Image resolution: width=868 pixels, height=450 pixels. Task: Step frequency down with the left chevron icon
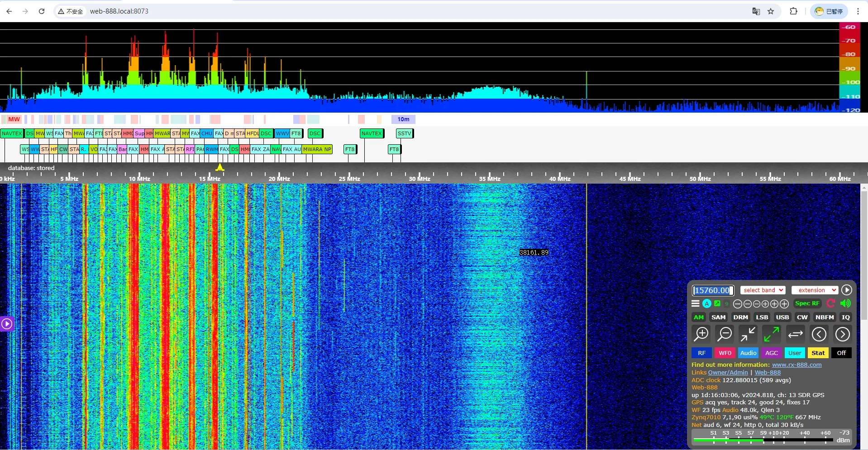point(819,334)
